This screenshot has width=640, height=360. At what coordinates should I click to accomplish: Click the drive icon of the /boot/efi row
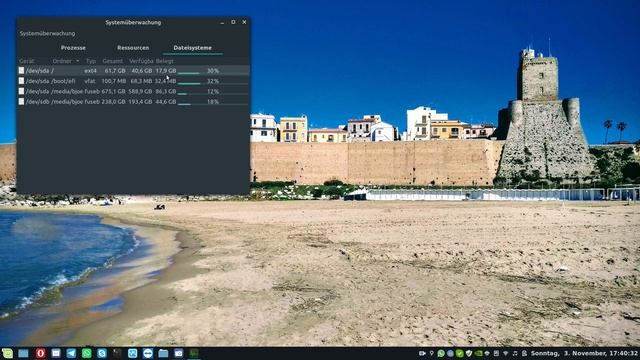(21, 81)
